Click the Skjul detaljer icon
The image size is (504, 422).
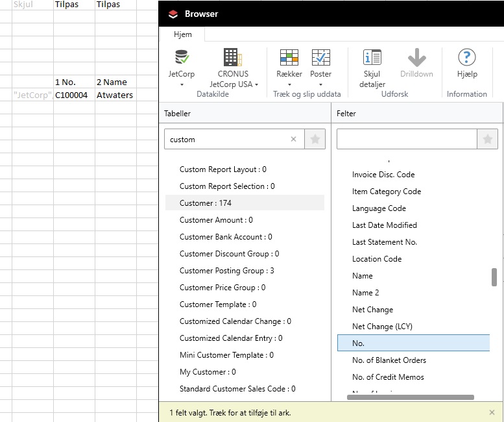(x=372, y=57)
